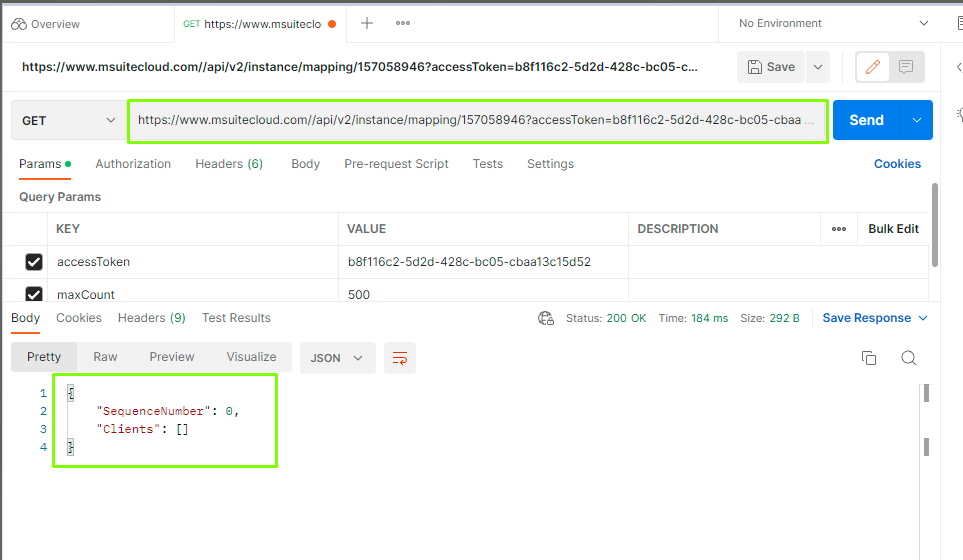Uncheck the maxCount parameter checkbox

(34, 294)
